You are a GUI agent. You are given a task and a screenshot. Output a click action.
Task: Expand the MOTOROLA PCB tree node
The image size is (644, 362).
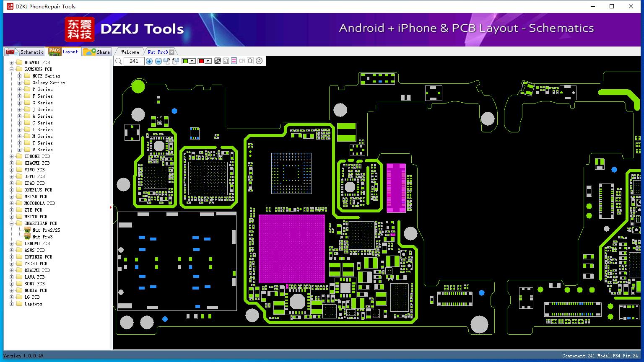coord(11,203)
